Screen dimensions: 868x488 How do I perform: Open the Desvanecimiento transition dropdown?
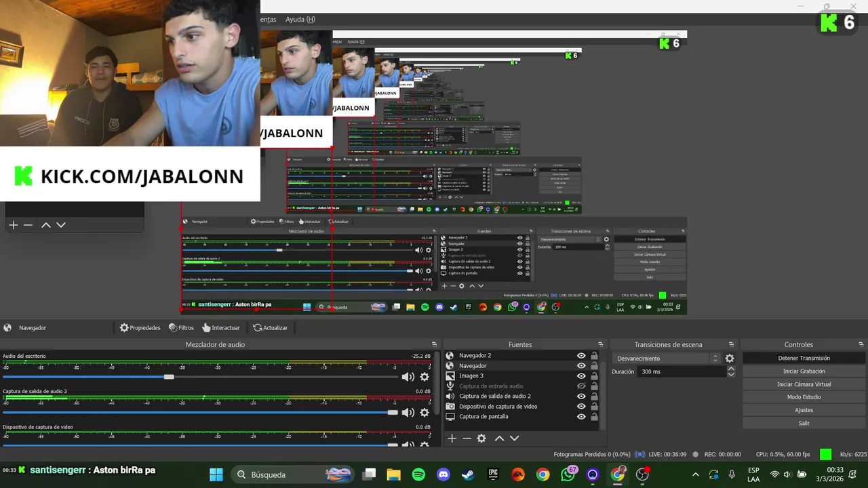[x=667, y=359]
